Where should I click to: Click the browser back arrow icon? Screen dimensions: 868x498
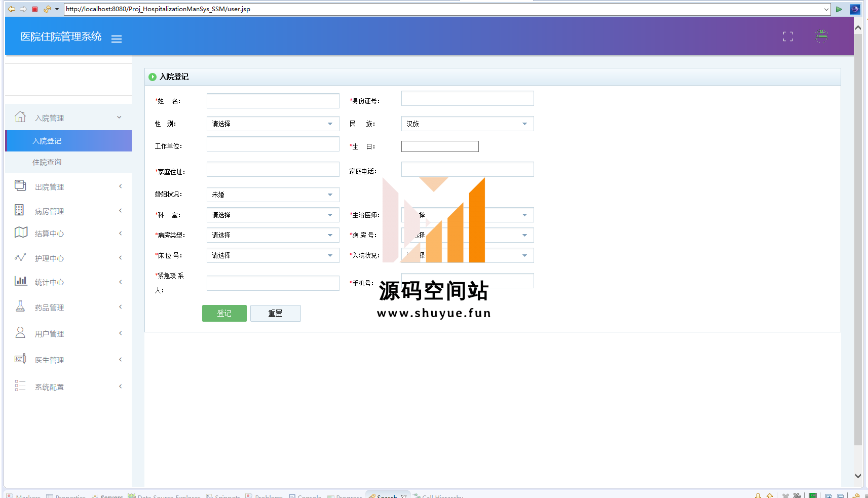click(11, 9)
